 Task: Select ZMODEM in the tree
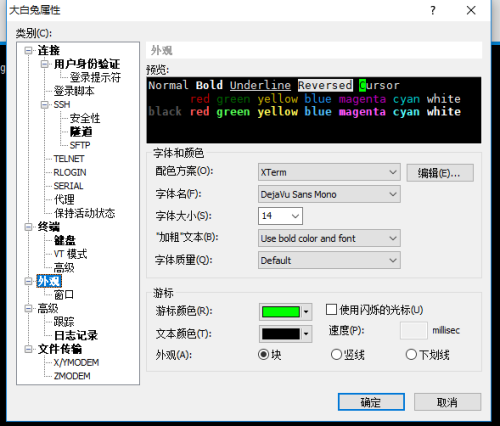coord(72,376)
